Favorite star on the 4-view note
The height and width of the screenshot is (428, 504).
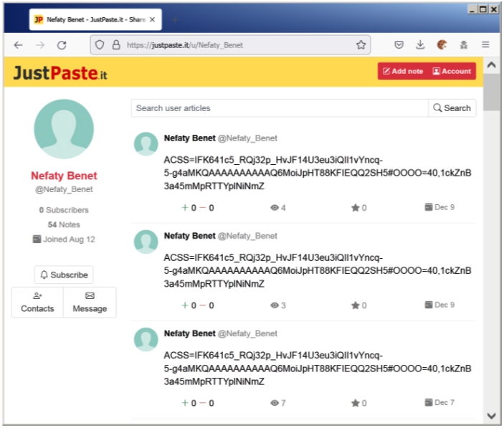[x=355, y=208]
